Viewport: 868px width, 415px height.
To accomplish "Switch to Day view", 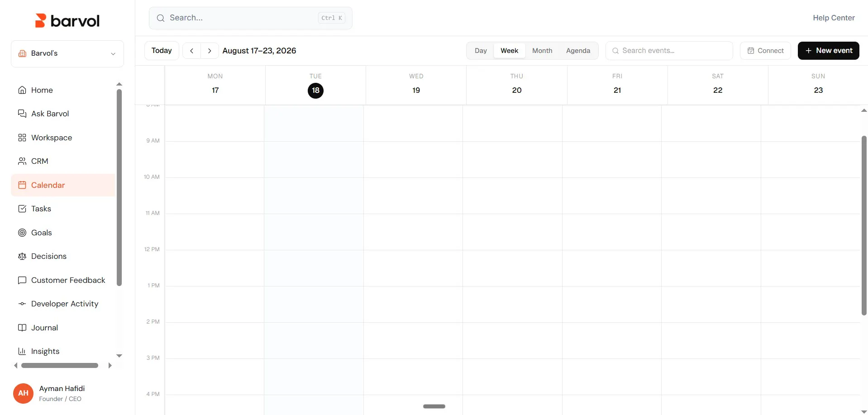I will [481, 51].
